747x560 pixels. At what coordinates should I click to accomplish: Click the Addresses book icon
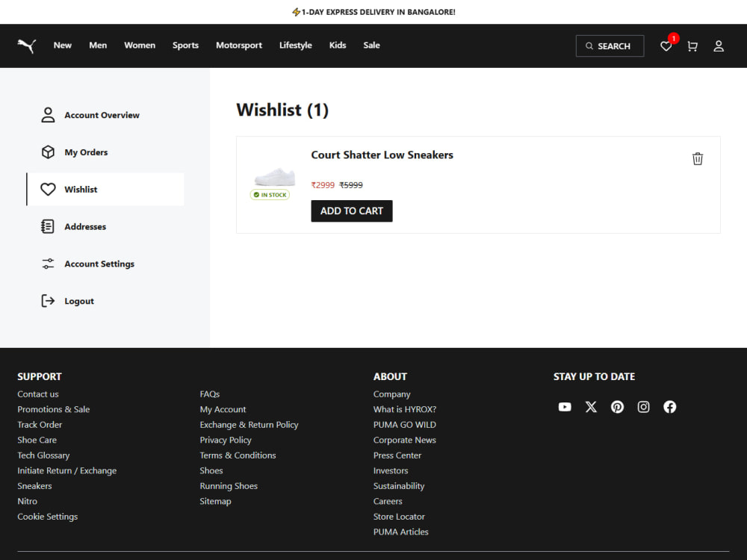click(48, 226)
